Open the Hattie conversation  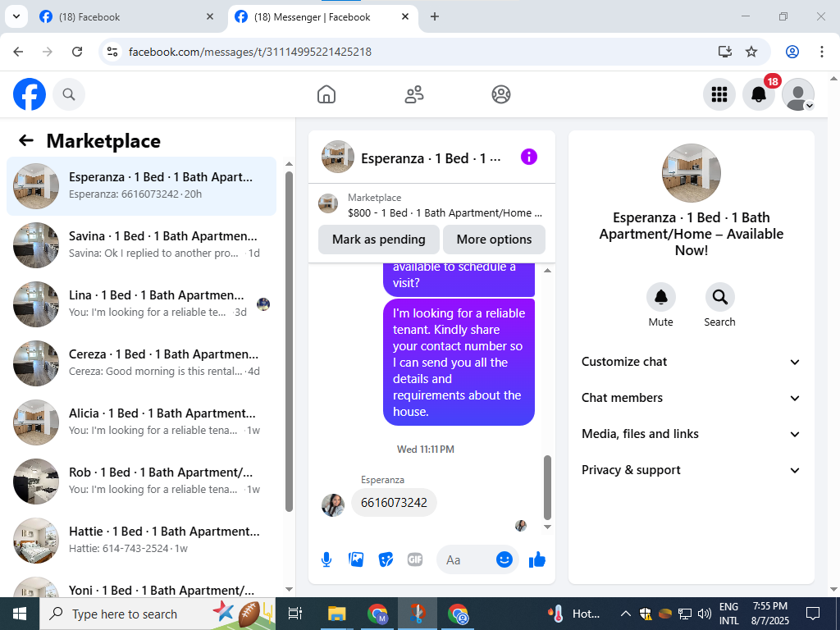coord(141,540)
